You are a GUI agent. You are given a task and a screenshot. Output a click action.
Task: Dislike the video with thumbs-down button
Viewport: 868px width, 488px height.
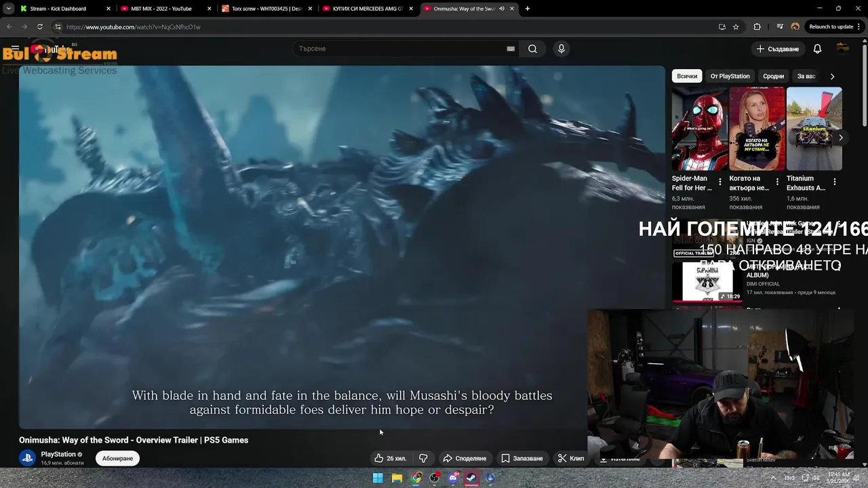point(423,458)
